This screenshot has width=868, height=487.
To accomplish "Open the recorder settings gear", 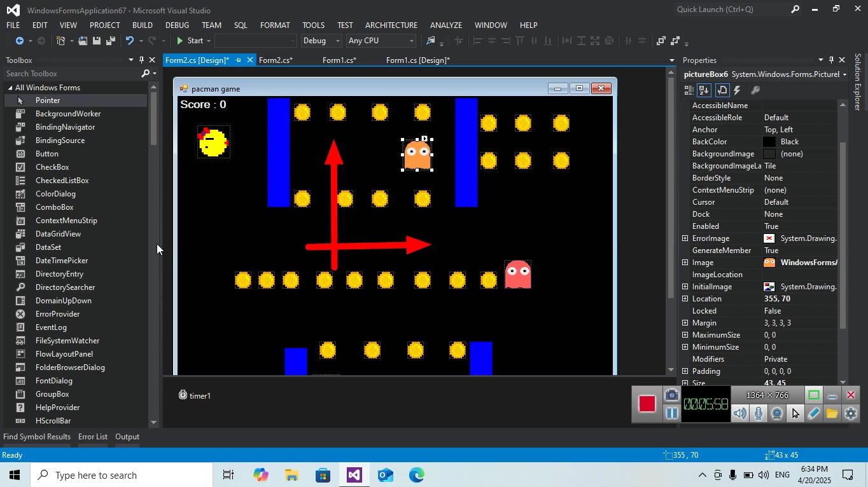I will (x=851, y=414).
